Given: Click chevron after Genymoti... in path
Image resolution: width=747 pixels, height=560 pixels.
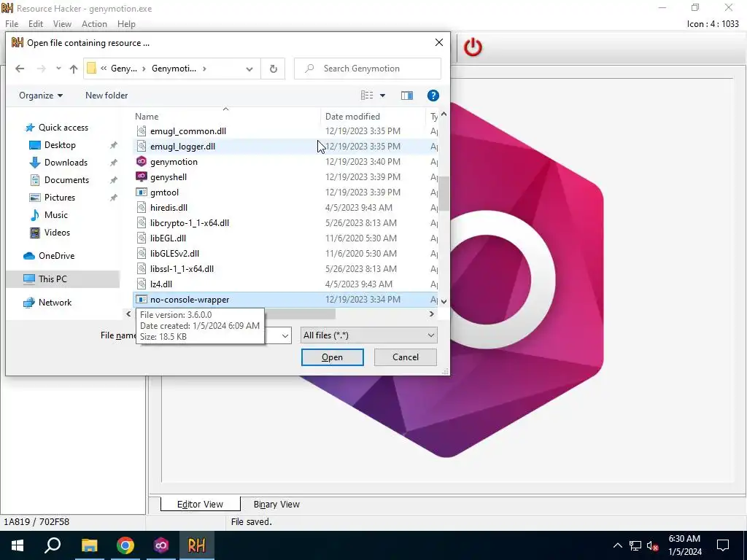Looking at the screenshot, I should coord(204,69).
